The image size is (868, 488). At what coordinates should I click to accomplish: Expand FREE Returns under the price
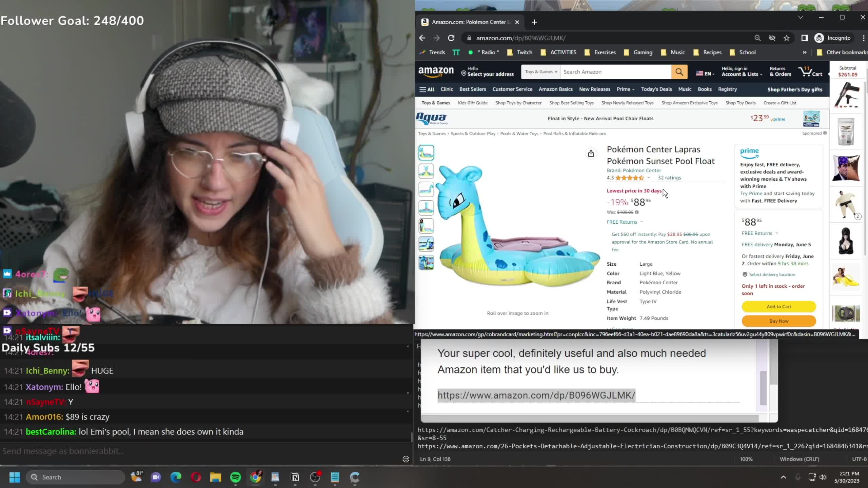click(625, 222)
